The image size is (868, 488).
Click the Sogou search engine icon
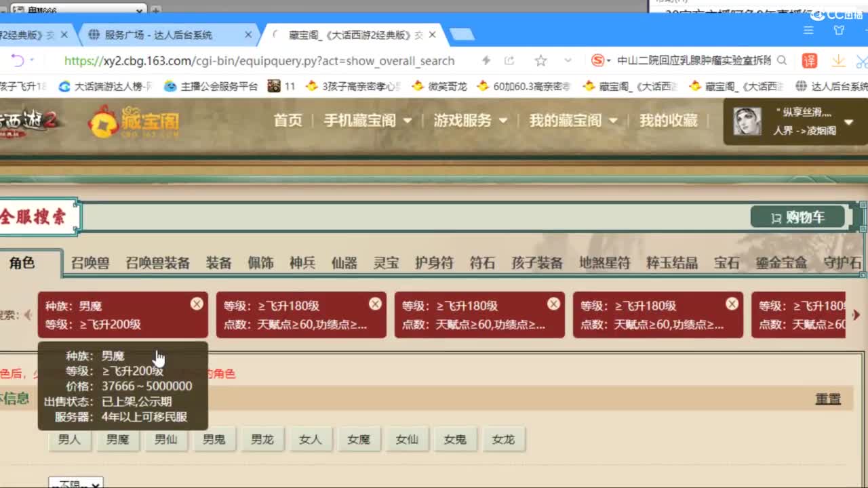pyautogui.click(x=597, y=60)
